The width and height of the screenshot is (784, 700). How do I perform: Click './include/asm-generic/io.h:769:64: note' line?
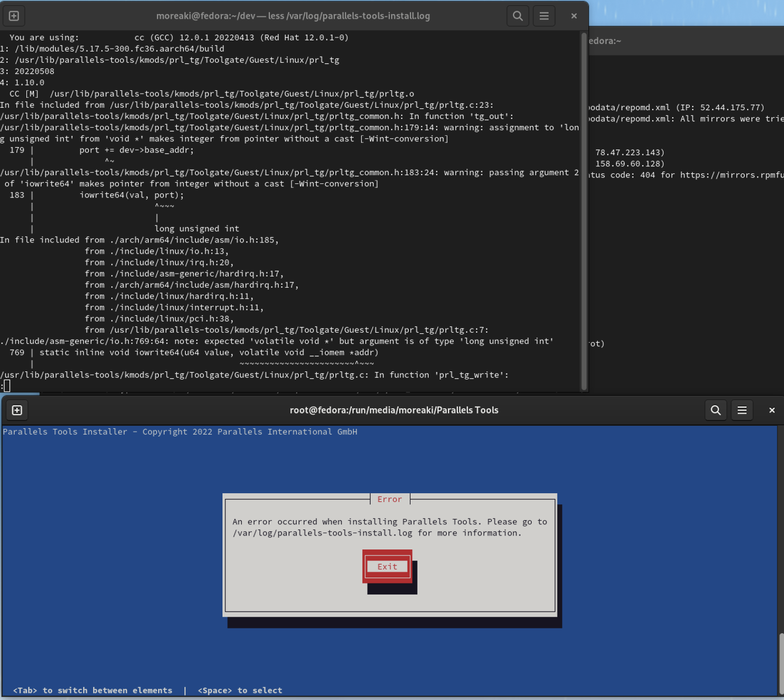pyautogui.click(x=277, y=342)
